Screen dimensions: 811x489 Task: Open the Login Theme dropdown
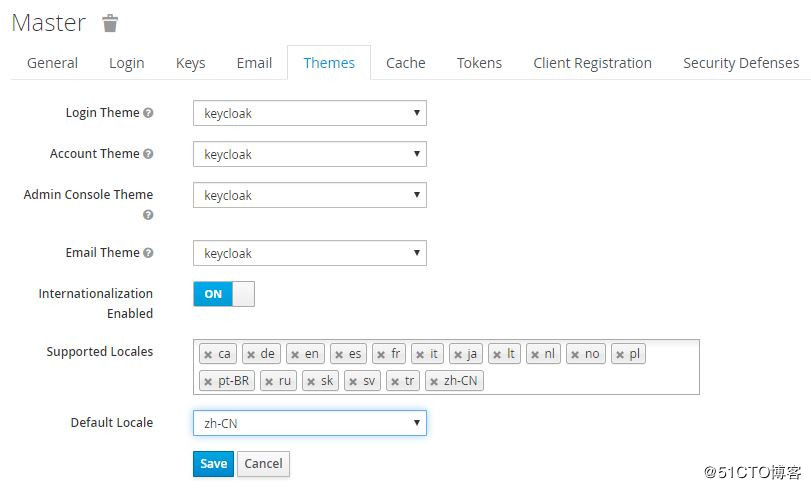coord(309,113)
